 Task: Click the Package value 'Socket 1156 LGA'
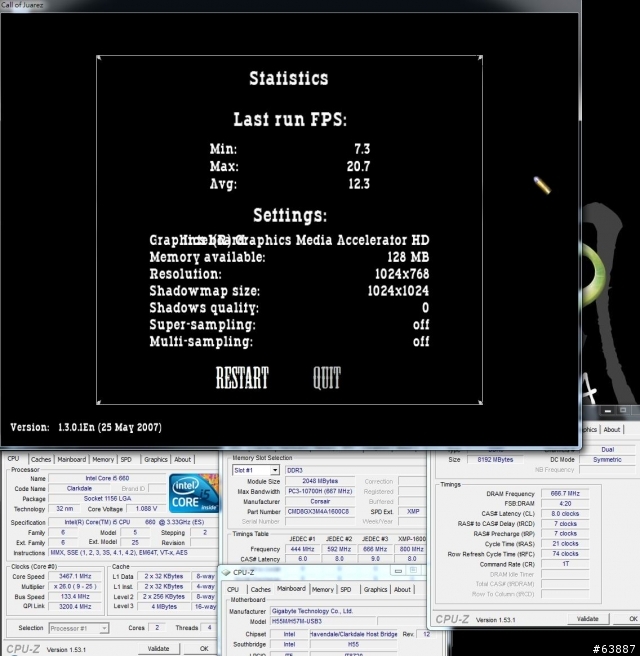pos(107,499)
